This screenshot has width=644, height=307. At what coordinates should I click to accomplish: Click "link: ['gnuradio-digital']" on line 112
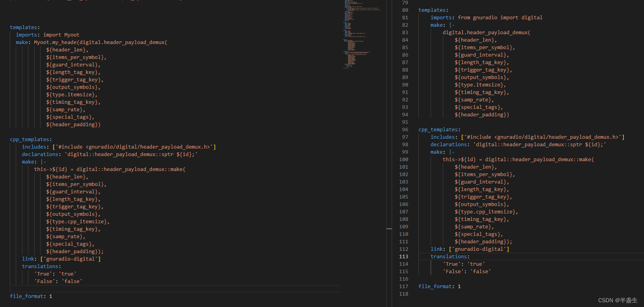pyautogui.click(x=470, y=249)
